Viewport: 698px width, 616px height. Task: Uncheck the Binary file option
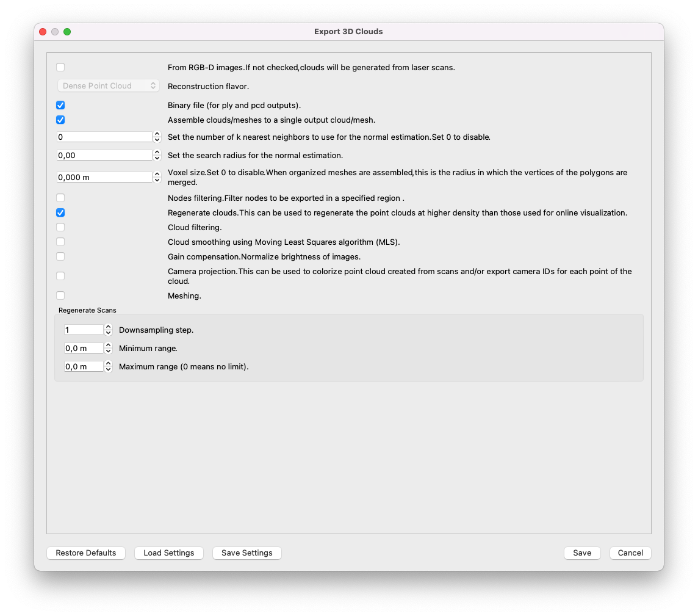pos(60,106)
